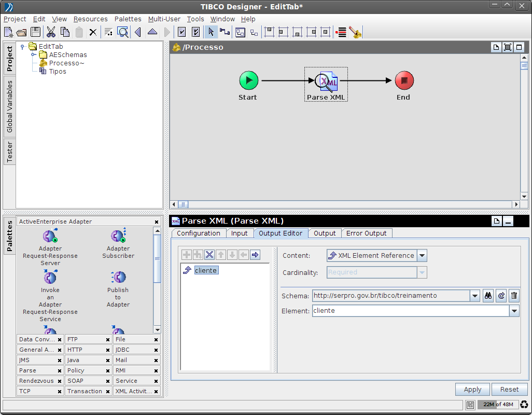Viewport: 532px width, 415px height.
Task: Open the Palettes menu
Action: (x=128, y=19)
